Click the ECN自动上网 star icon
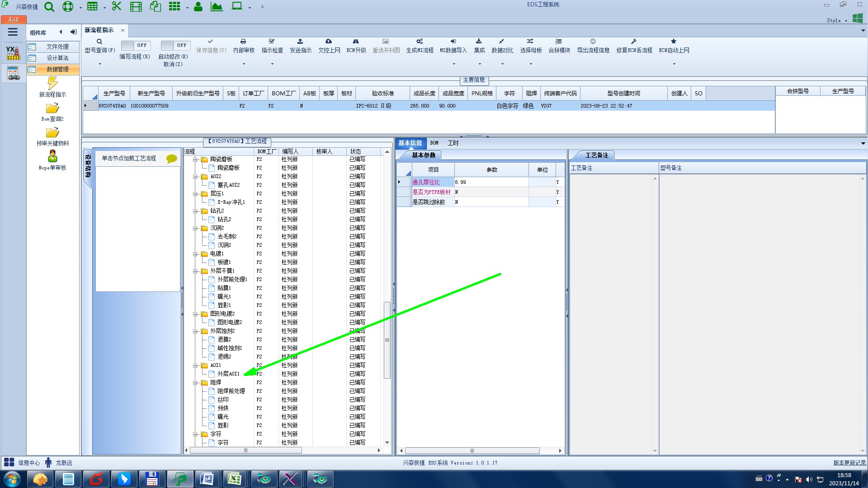This screenshot has width=868, height=488. pos(674,42)
